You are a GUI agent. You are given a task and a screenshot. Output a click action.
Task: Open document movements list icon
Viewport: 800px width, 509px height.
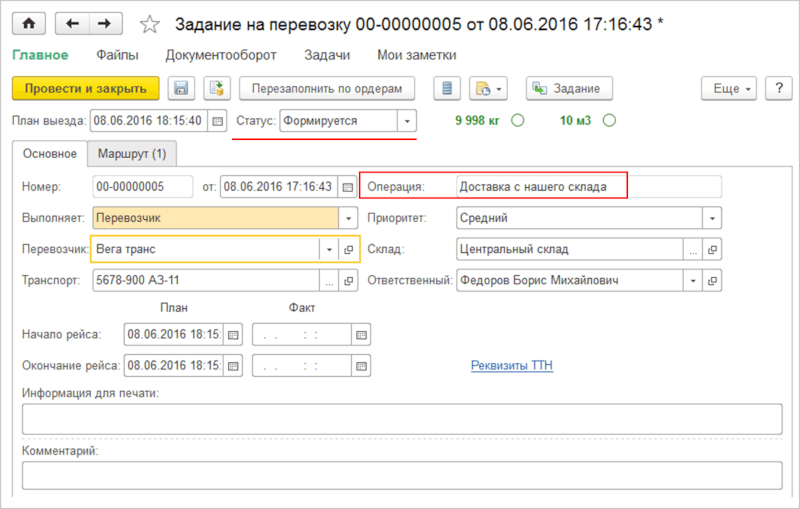click(x=447, y=88)
